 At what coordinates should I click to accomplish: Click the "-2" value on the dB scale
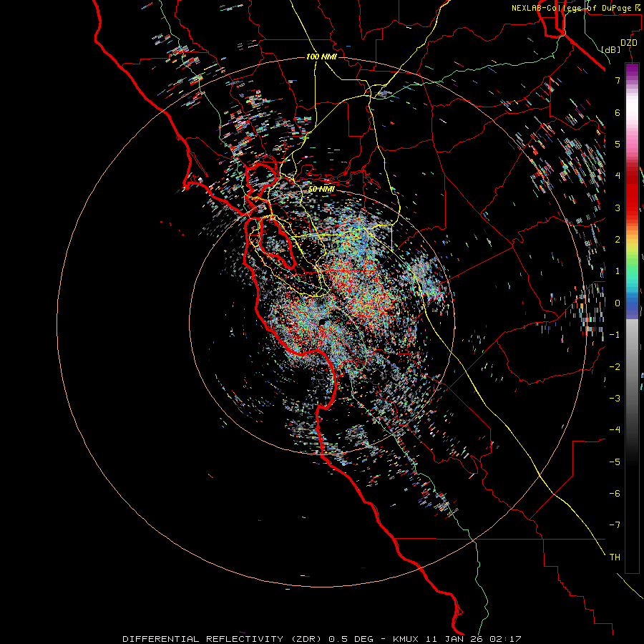tap(615, 367)
